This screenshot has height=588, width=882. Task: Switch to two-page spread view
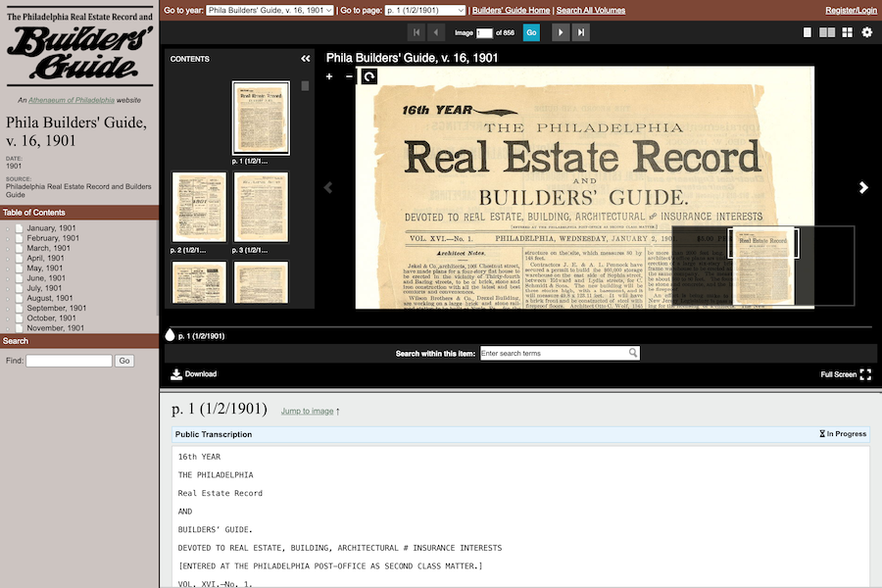[827, 32]
